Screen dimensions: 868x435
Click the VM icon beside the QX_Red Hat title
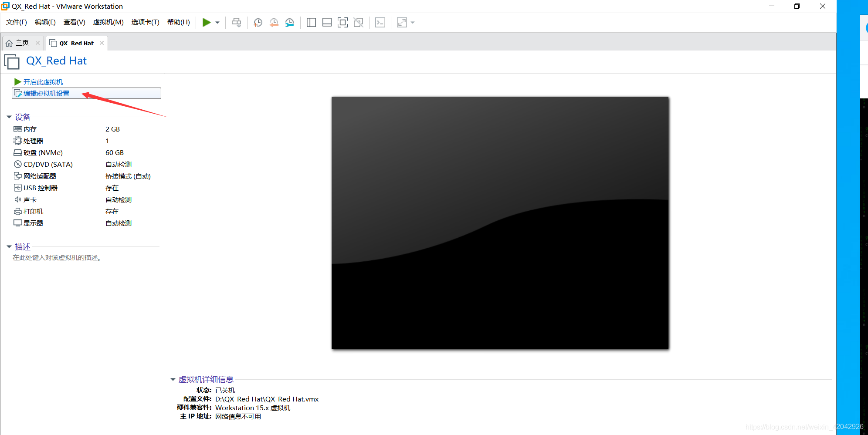(x=12, y=61)
